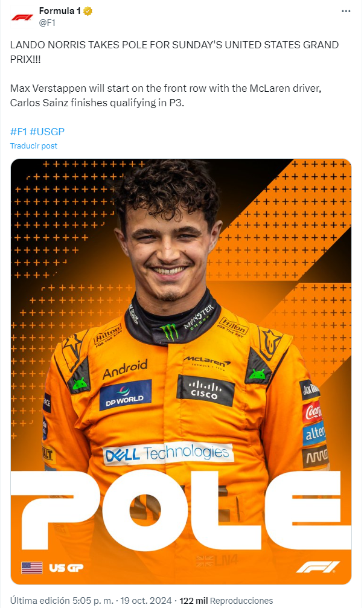Open the POLE poster image
Screen dimensions: 364x608
[181, 371]
